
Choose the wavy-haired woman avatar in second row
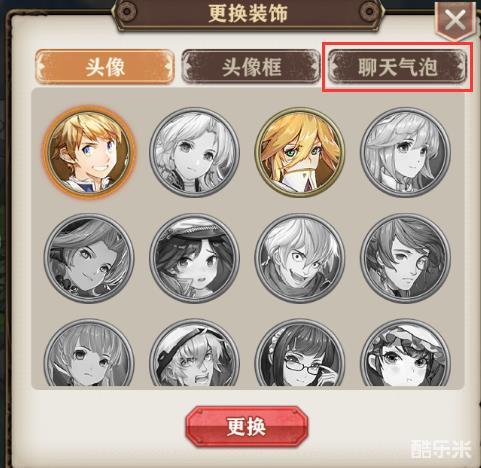[89, 259]
